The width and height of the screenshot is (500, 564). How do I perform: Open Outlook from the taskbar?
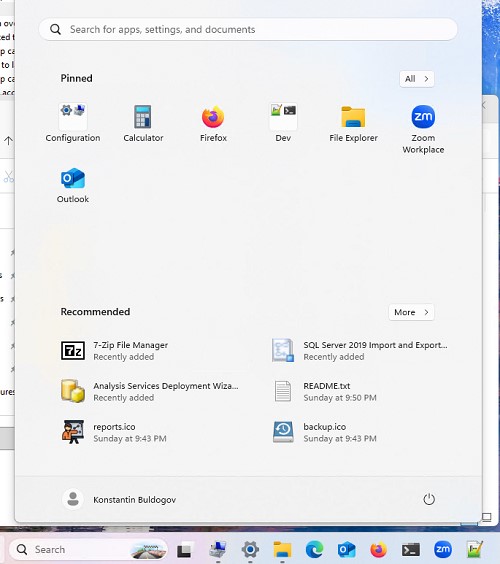346,550
